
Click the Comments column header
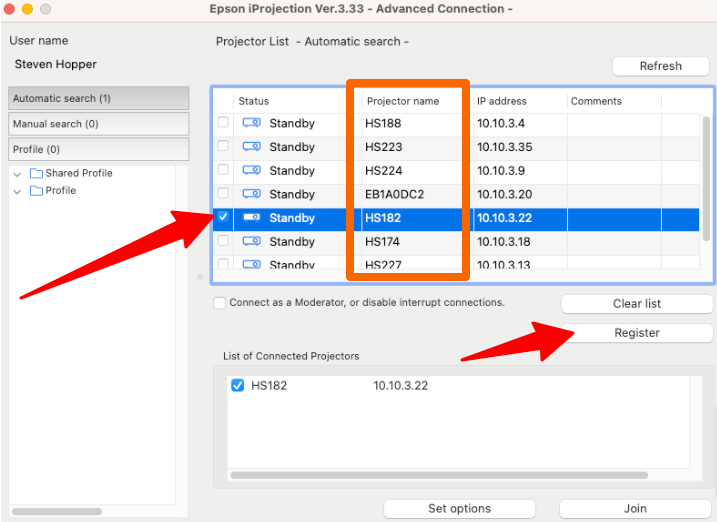[596, 101]
